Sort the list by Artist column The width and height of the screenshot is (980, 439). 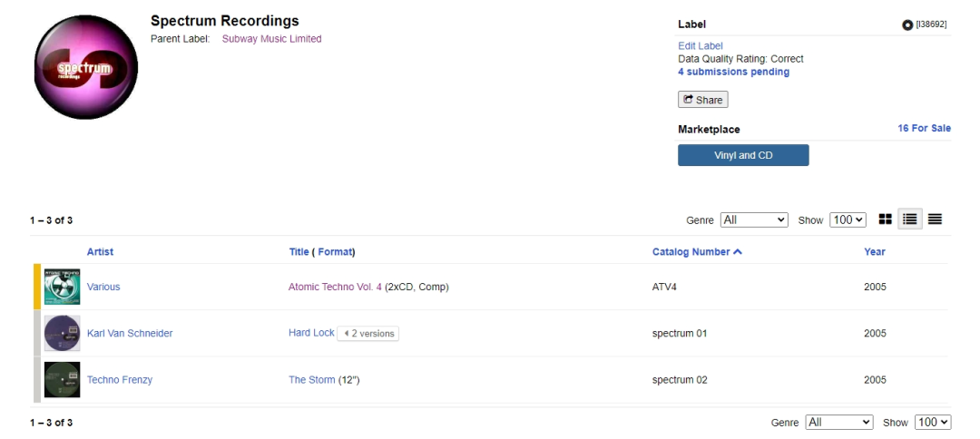pos(100,252)
